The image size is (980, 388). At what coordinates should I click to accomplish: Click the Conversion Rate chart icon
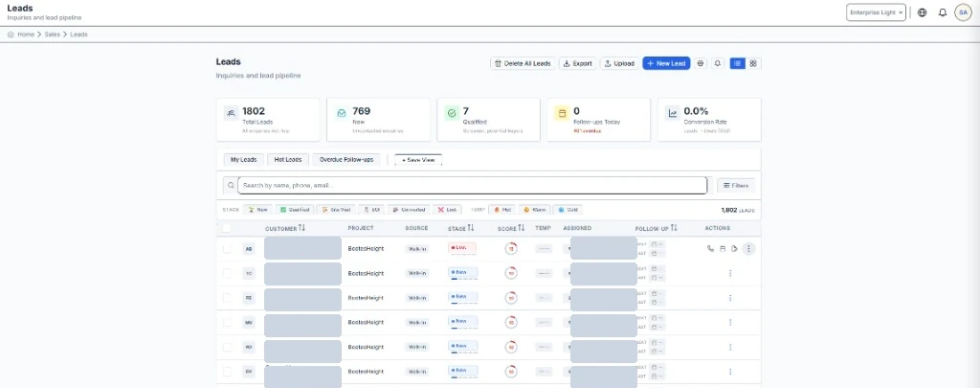click(673, 113)
